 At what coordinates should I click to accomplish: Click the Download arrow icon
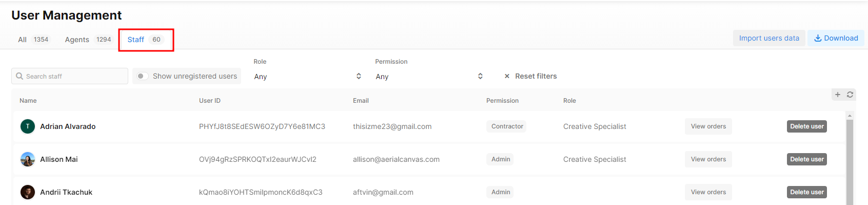(818, 38)
